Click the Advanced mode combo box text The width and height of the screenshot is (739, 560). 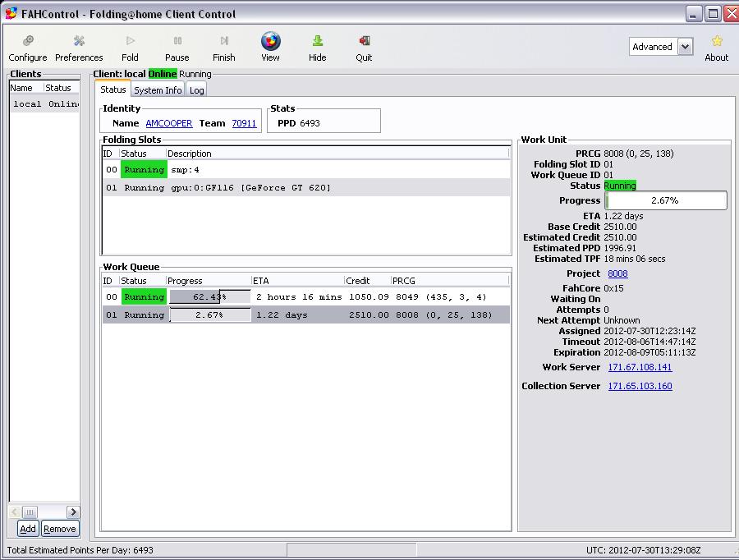point(653,47)
